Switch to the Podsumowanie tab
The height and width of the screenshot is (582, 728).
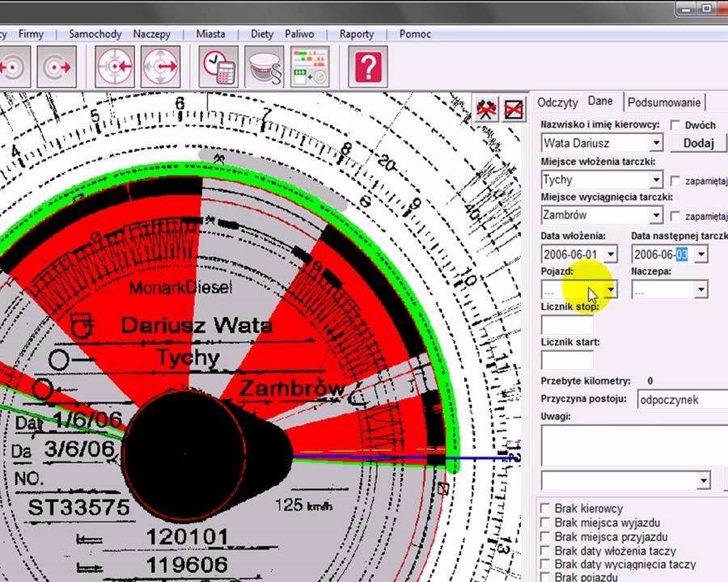[x=664, y=103]
